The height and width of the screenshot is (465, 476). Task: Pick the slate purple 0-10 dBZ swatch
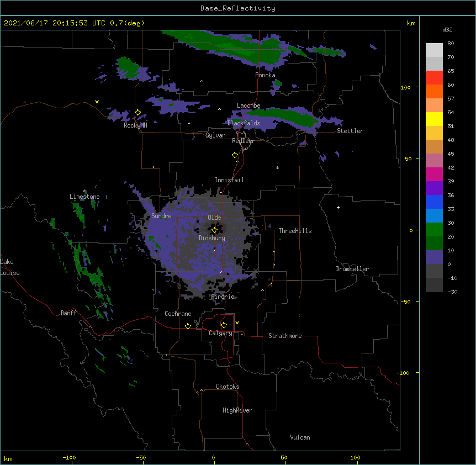coord(434,257)
